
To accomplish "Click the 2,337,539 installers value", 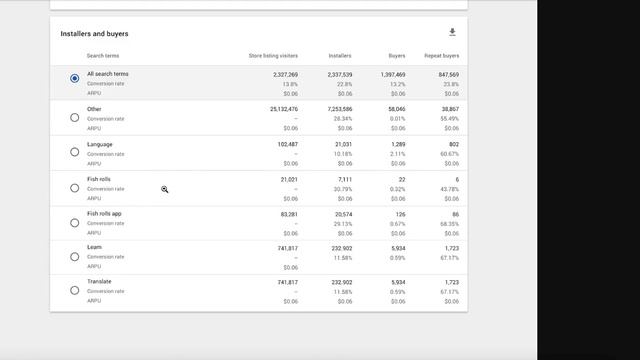I will coord(340,75).
